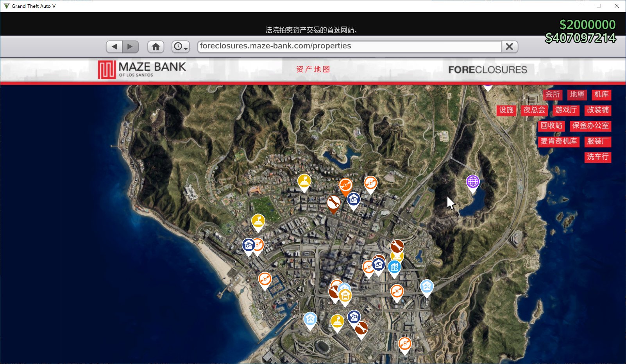This screenshot has height=364, width=626.
Task: Open the browser history clock dropdown
Action: pyautogui.click(x=181, y=47)
